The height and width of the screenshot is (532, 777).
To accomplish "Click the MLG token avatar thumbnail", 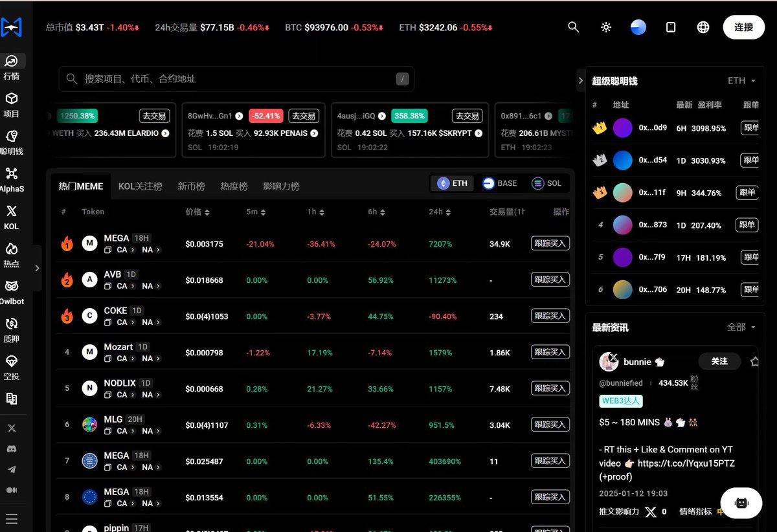I will [89, 425].
